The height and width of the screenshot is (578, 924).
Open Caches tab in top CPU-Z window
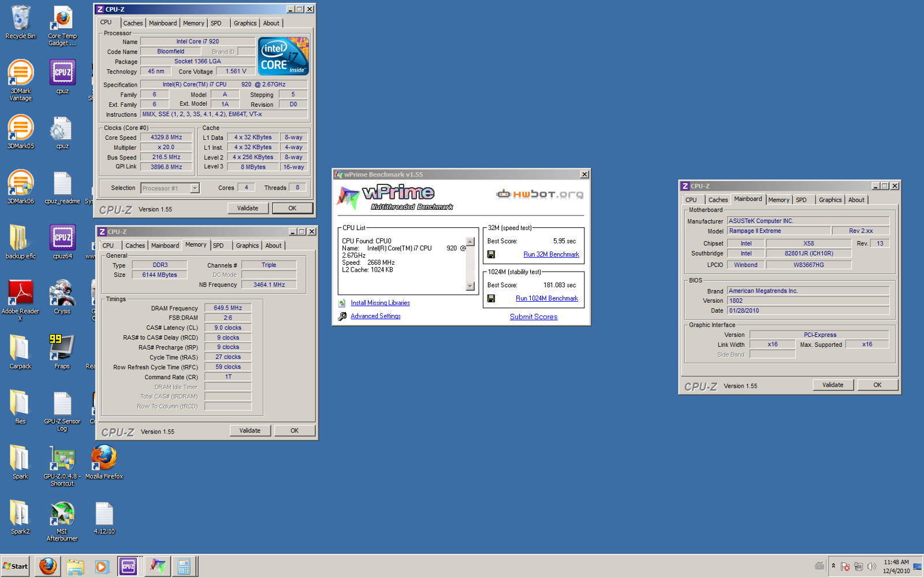pos(133,23)
